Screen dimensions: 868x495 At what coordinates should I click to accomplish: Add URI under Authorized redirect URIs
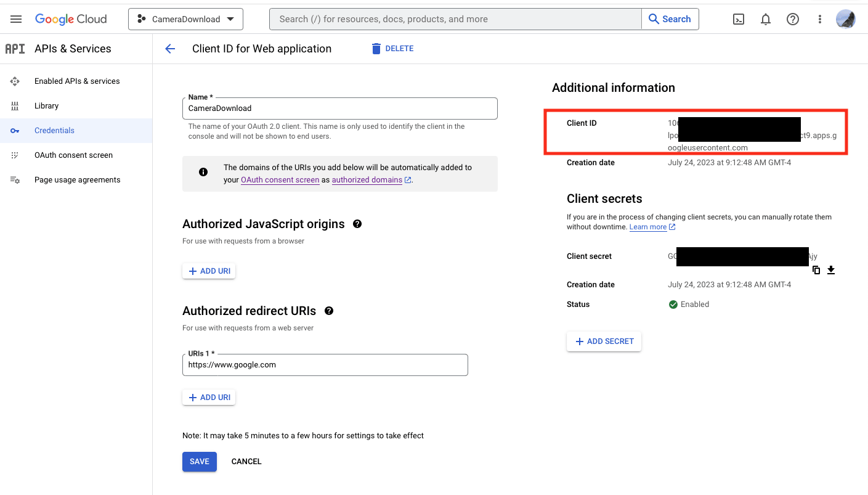pyautogui.click(x=209, y=398)
